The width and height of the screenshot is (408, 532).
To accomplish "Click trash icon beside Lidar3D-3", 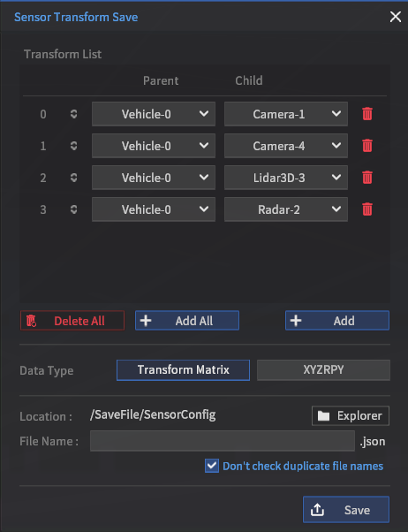I will pyautogui.click(x=367, y=178).
